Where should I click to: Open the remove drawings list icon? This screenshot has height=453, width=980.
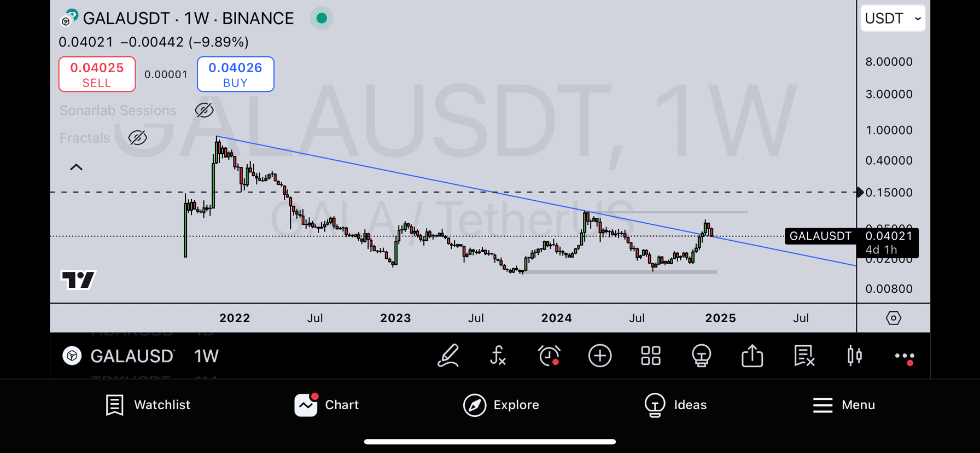coord(804,356)
